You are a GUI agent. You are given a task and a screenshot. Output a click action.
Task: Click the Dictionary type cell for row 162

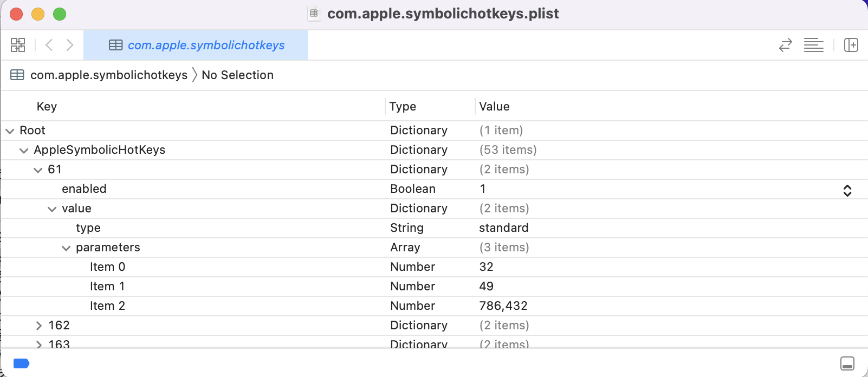[419, 326]
